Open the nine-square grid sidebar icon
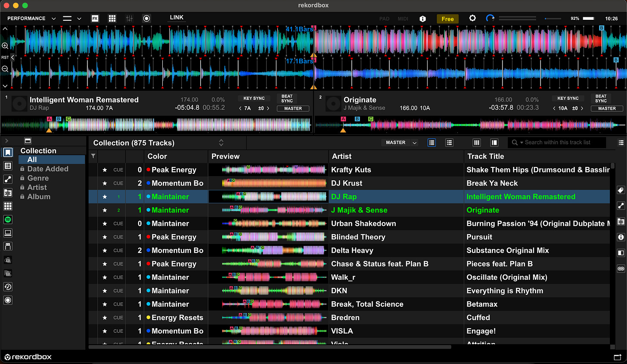Image resolution: width=627 pixels, height=364 pixels. point(8,206)
